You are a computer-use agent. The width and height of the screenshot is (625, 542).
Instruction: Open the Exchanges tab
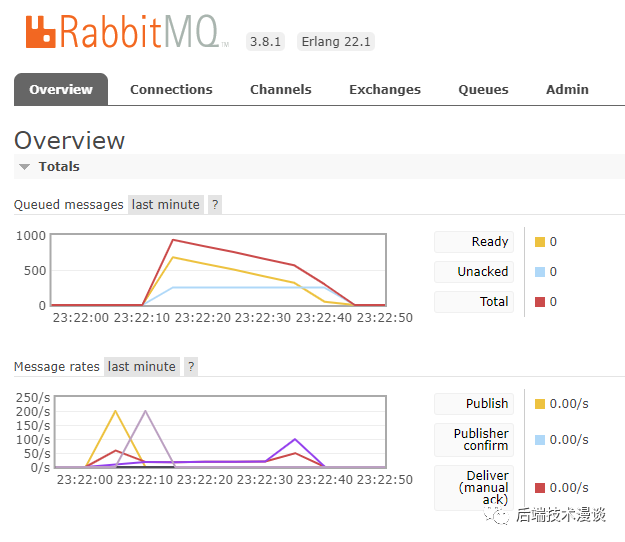(x=385, y=89)
